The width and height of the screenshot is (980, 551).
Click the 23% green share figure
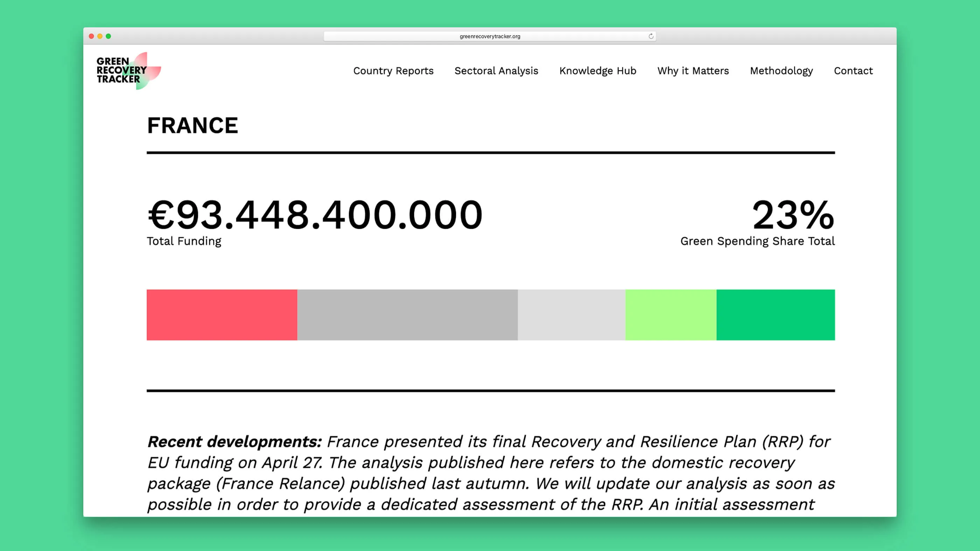point(793,215)
